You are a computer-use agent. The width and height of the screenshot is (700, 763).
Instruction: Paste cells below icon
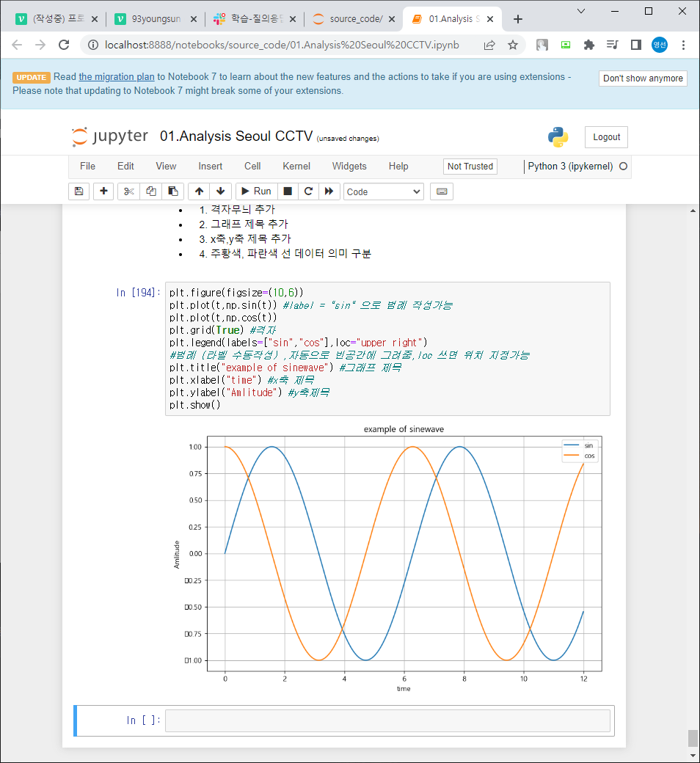pos(173,191)
